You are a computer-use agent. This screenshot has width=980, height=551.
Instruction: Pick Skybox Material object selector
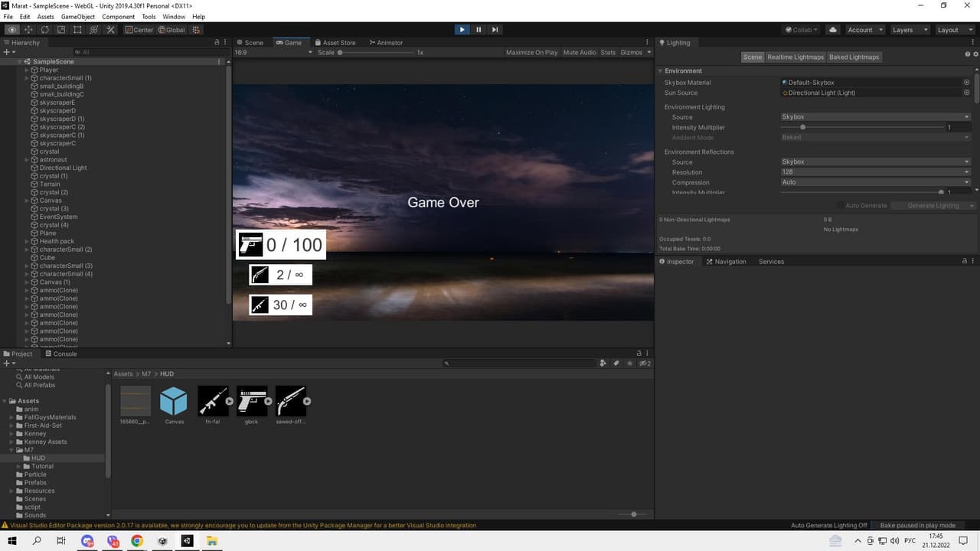click(x=966, y=82)
